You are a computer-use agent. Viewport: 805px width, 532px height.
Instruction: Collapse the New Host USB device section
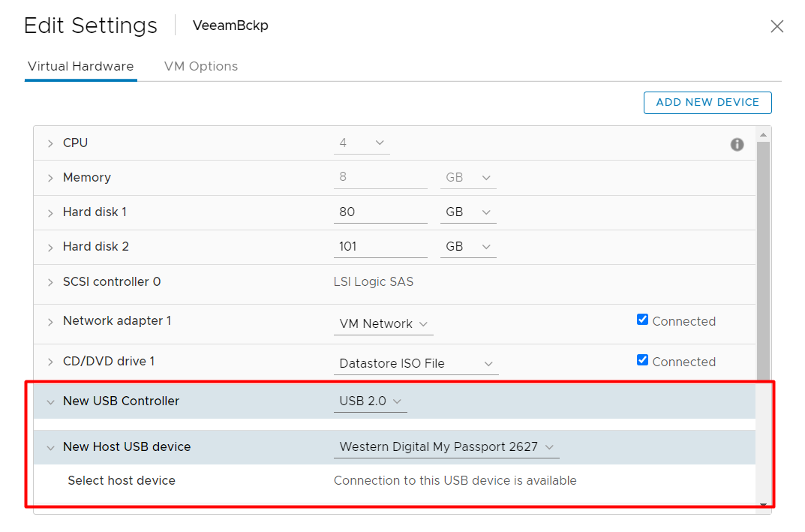pyautogui.click(x=50, y=447)
